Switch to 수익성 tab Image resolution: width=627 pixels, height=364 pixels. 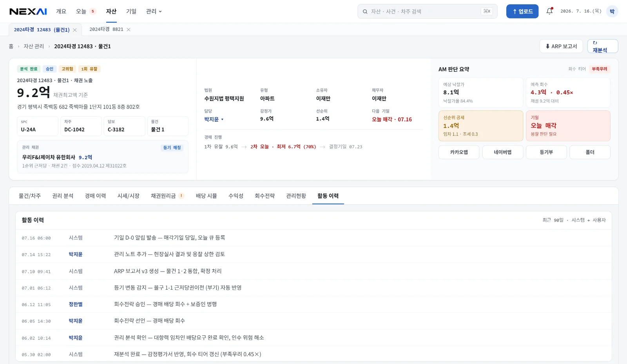236,196
